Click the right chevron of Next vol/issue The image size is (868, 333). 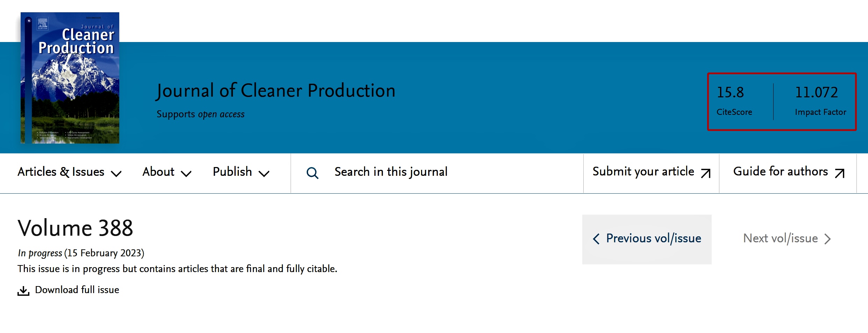(827, 239)
